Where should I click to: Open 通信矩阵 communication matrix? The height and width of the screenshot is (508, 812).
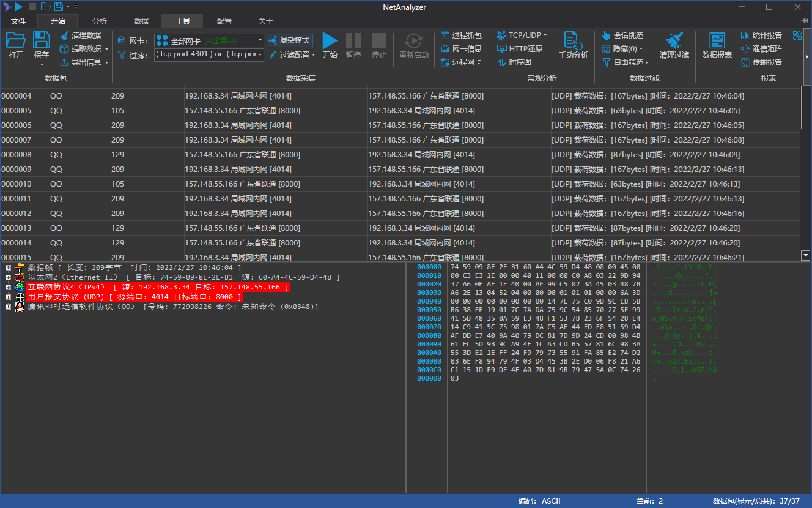(761, 49)
